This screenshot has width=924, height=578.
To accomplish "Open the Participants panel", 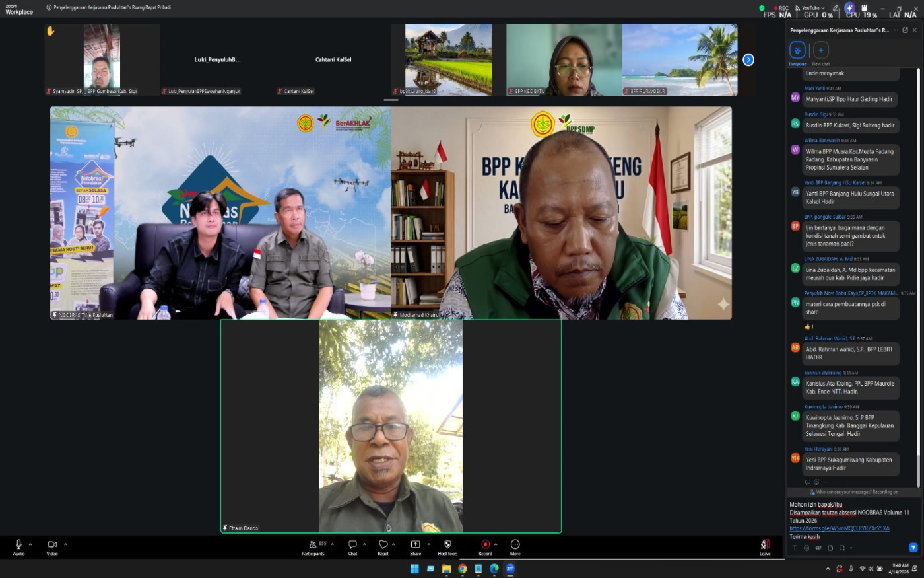I will (x=313, y=546).
